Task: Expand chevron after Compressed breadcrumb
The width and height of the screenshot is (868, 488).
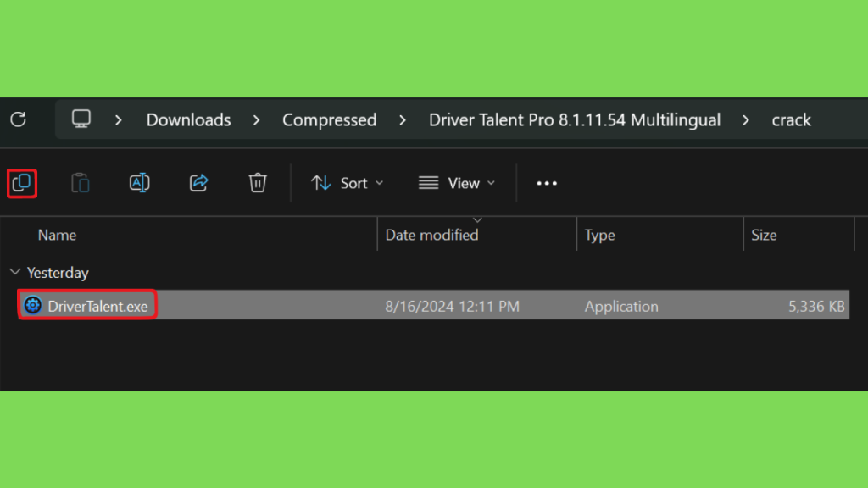Action: (403, 120)
